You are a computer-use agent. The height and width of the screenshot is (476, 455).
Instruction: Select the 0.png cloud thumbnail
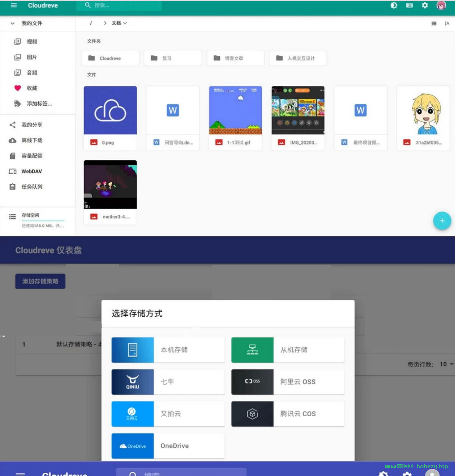point(110,110)
